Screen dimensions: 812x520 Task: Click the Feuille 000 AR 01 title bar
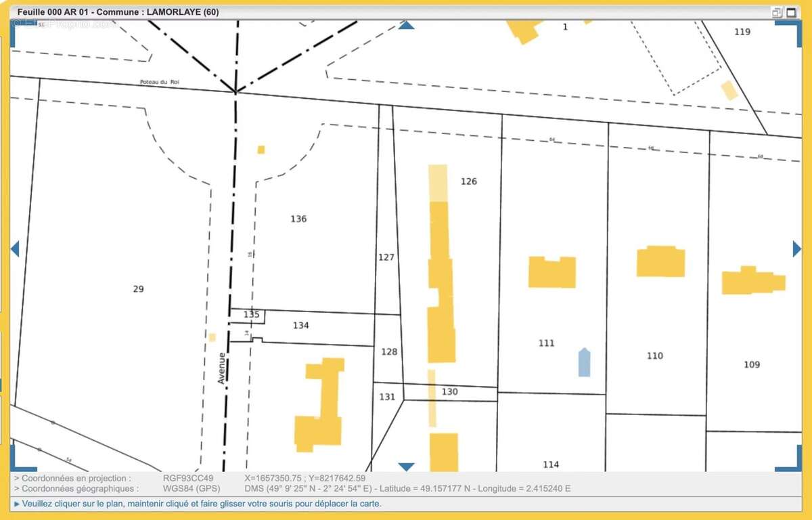[x=118, y=12]
